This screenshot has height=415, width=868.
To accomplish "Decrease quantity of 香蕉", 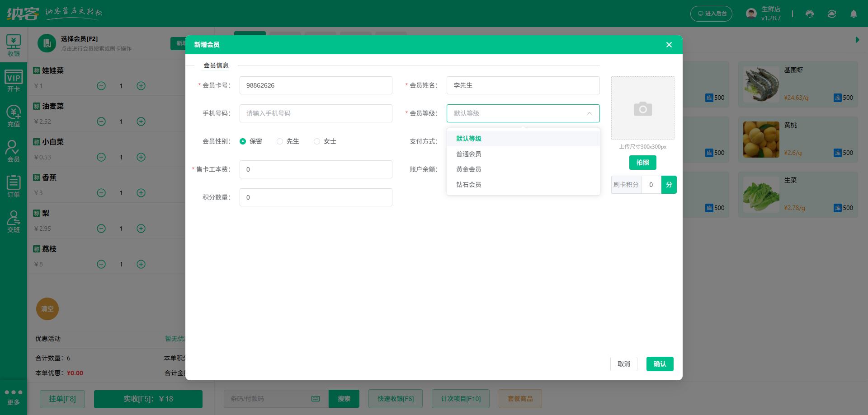I will [101, 193].
